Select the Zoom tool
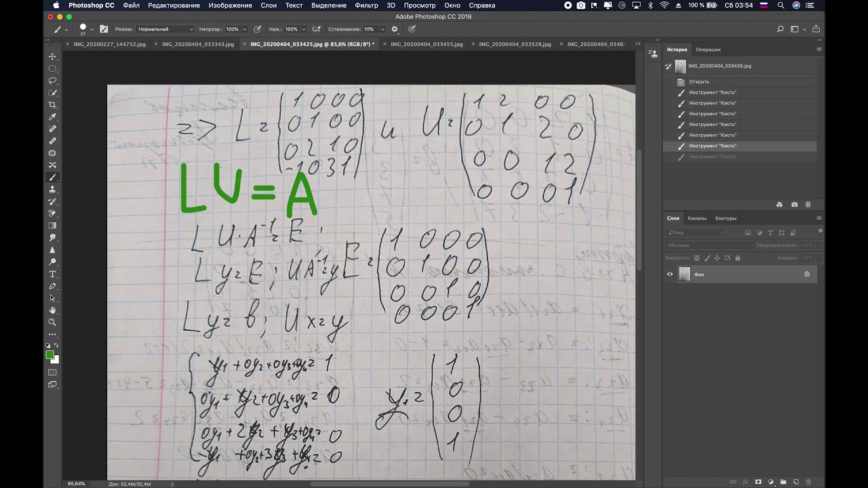This screenshot has height=488, width=868. pyautogui.click(x=52, y=323)
